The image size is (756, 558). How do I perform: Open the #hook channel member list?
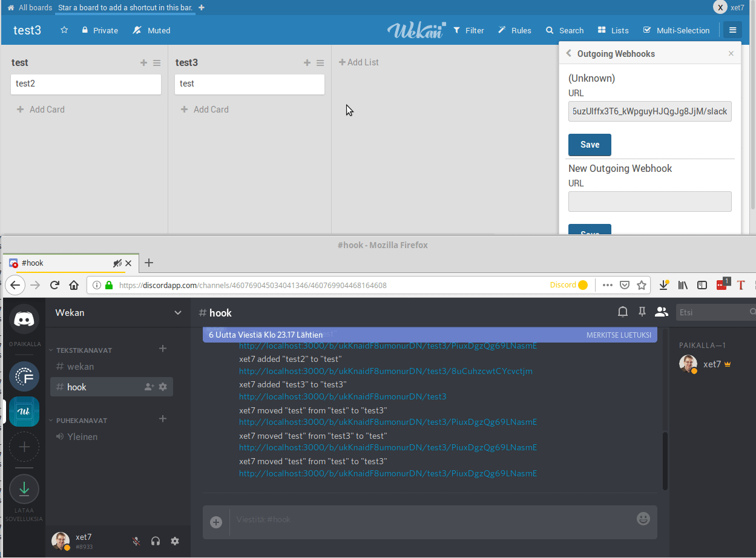pos(661,311)
